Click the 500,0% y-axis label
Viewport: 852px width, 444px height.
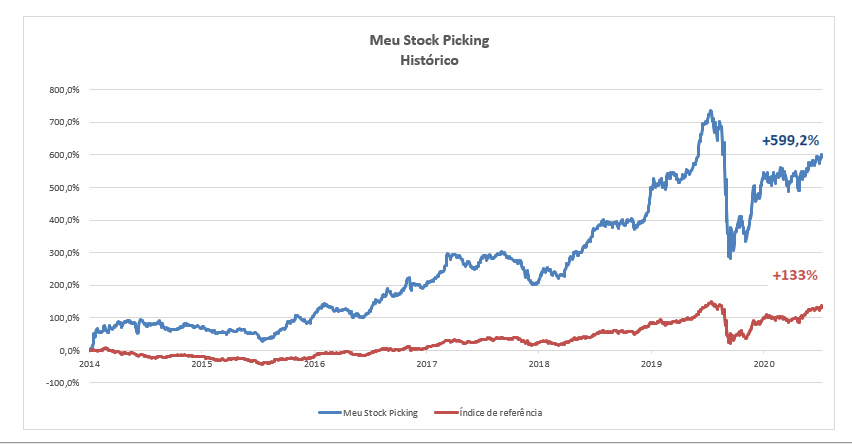pyautogui.click(x=64, y=187)
